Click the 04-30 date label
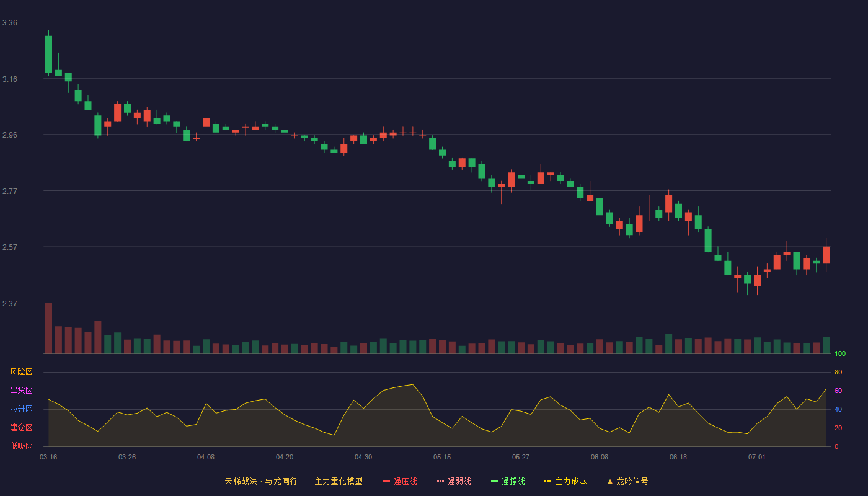This screenshot has height=496, width=868. [363, 457]
